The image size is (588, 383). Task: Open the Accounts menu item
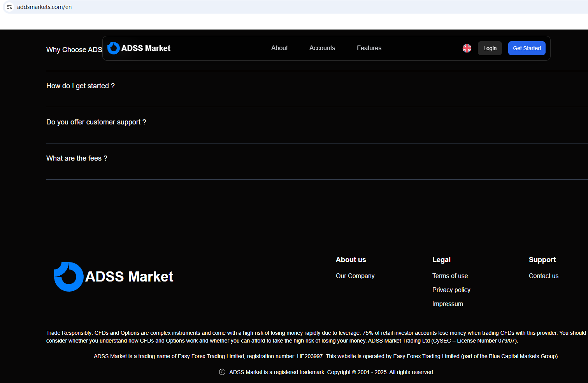click(x=322, y=48)
